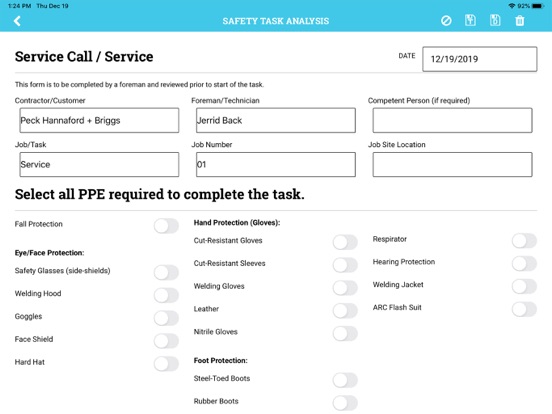Click the Select all PPE required heading
The image size is (552, 414).
click(159, 194)
